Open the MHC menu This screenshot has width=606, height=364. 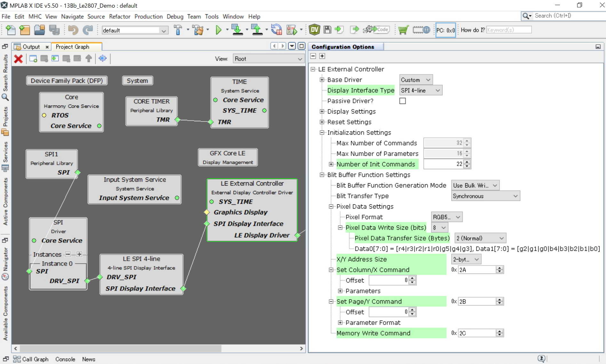click(35, 16)
